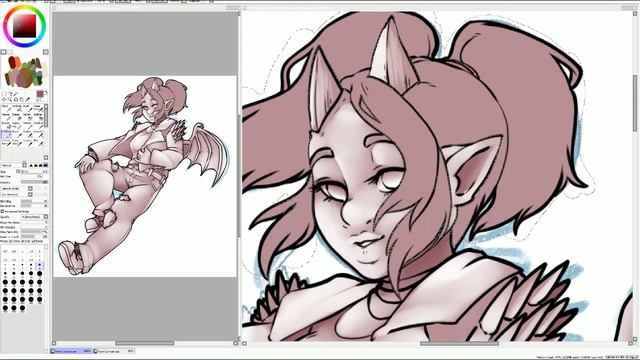Select the rectangular Selection tool

pyautogui.click(x=3, y=93)
